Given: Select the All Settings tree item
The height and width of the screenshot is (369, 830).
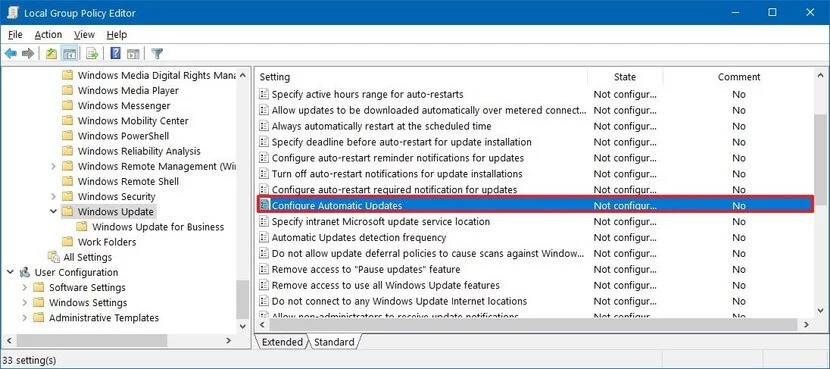Looking at the screenshot, I should 87,257.
